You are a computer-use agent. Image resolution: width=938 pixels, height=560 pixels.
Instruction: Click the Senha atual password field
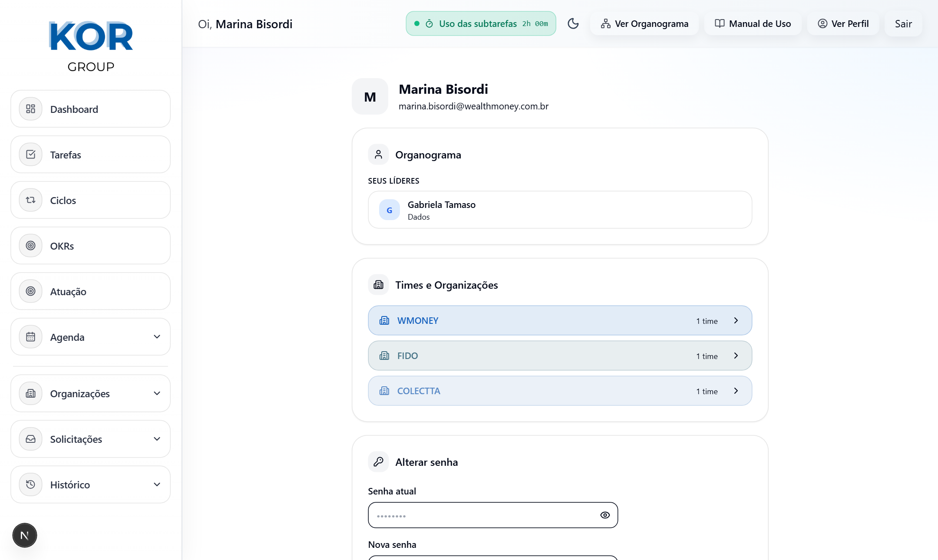[482, 515]
